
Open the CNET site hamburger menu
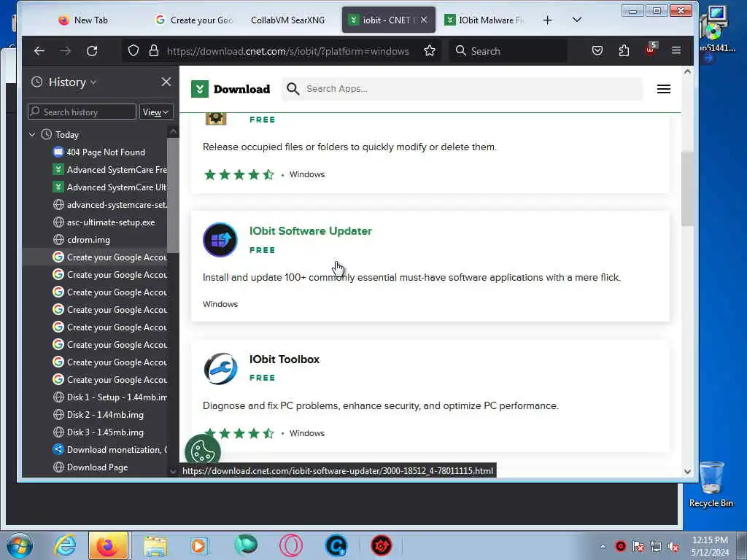(664, 89)
